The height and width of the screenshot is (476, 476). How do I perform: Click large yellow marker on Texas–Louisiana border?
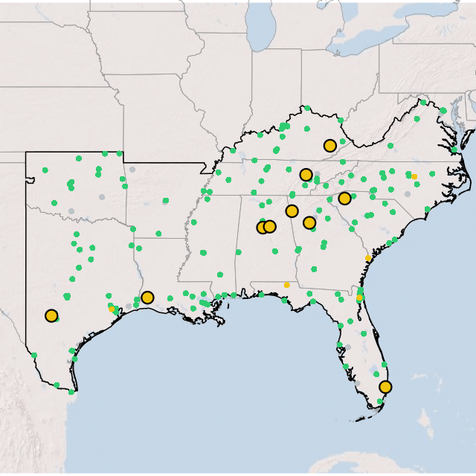point(147,297)
